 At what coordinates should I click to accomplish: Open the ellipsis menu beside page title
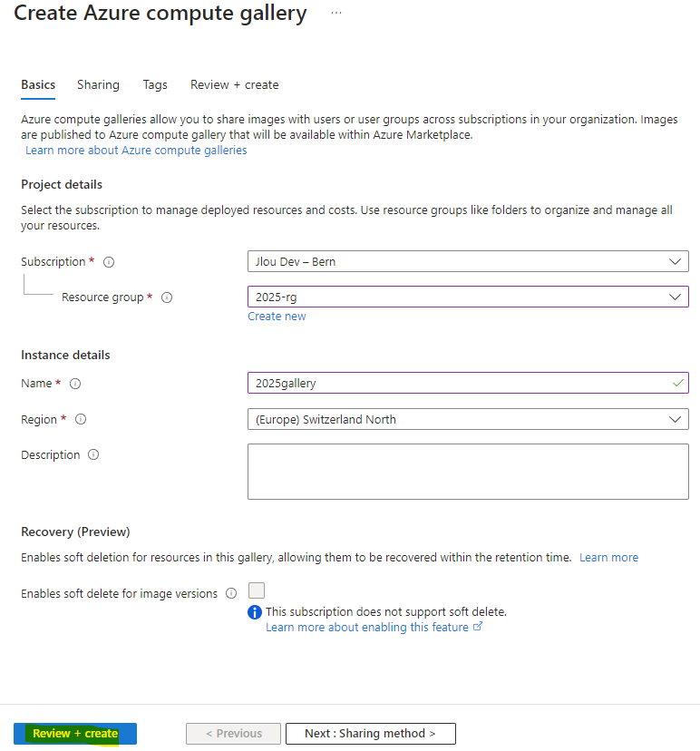click(x=336, y=13)
